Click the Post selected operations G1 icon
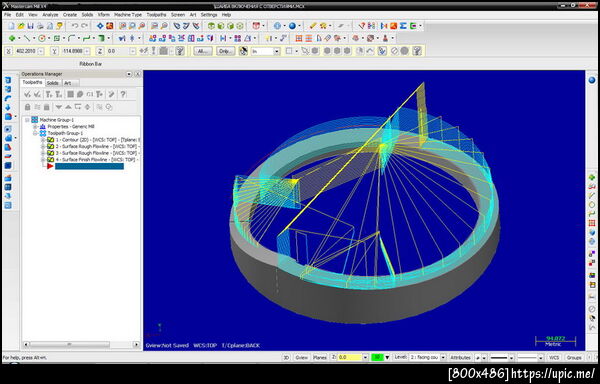Screen dimensions: 600x384 click(90, 94)
